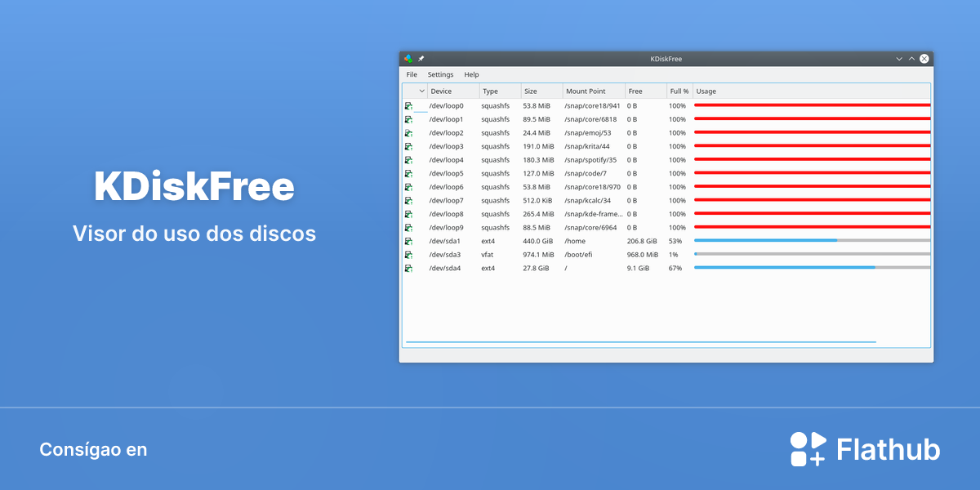
Task: Click the sort arrow in the icon column header
Action: pos(422,91)
